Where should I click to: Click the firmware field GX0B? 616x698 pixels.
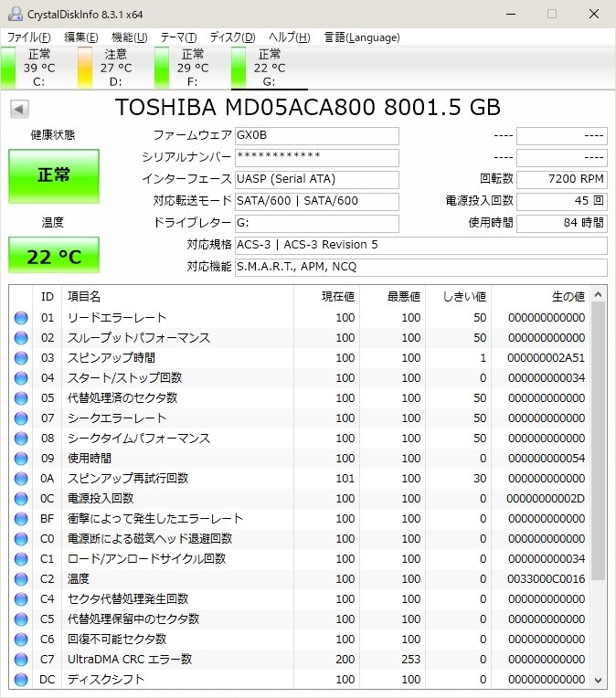pyautogui.click(x=317, y=136)
